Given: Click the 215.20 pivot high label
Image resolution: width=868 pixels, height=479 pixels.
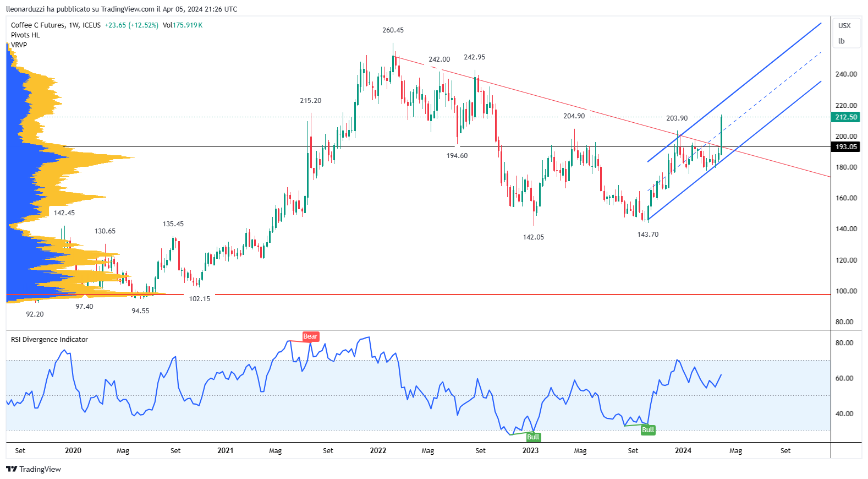Looking at the screenshot, I should click(311, 101).
